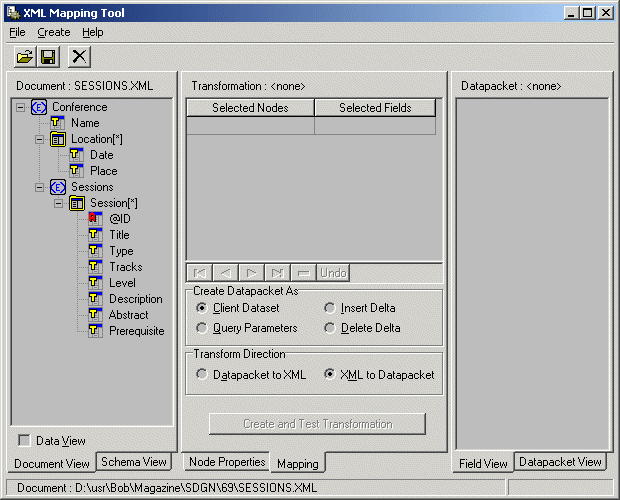Click the Selected Nodes column header
The height and width of the screenshot is (500, 620).
tap(250, 108)
